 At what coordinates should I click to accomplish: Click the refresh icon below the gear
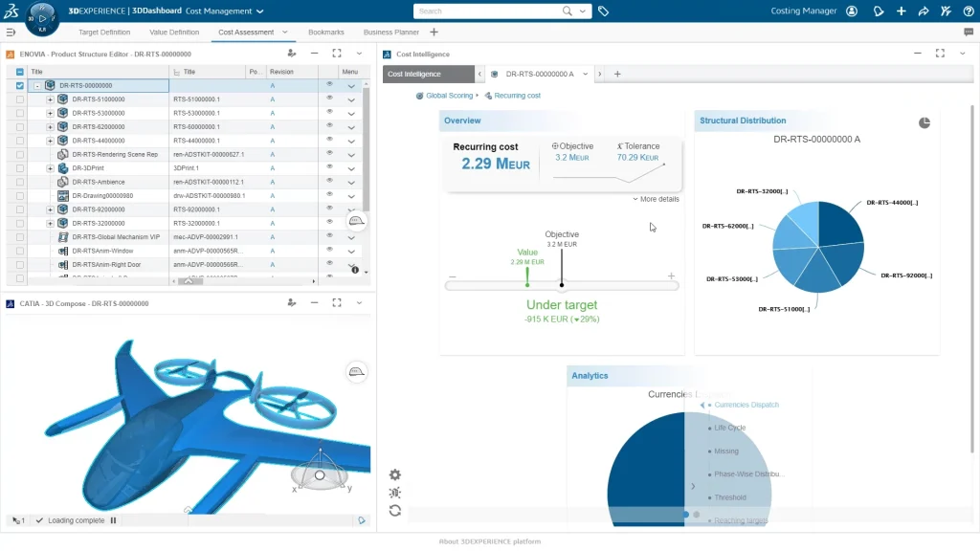[395, 511]
